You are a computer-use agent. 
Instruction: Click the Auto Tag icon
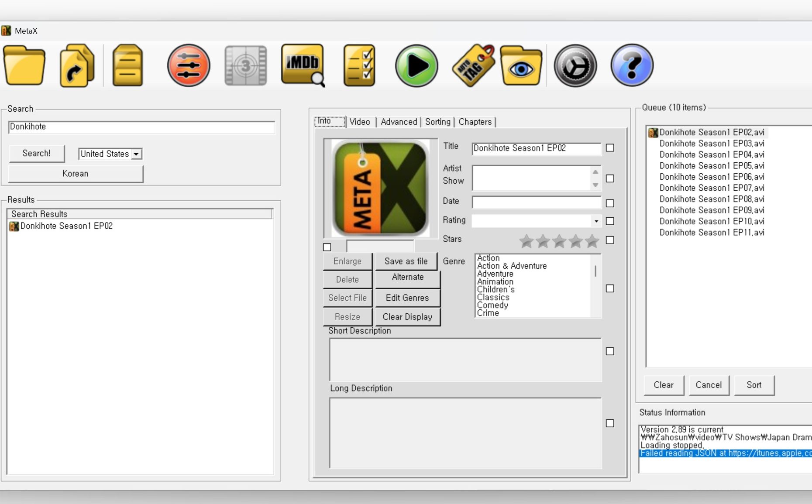point(474,65)
